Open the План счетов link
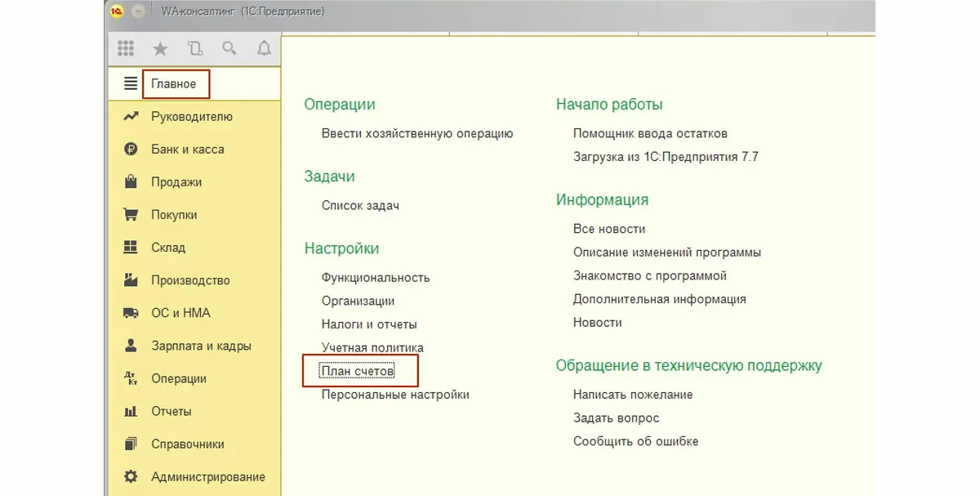 point(358,371)
